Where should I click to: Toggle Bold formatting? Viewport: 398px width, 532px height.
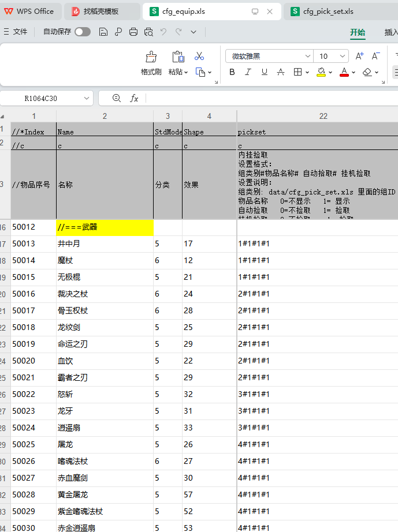point(232,72)
